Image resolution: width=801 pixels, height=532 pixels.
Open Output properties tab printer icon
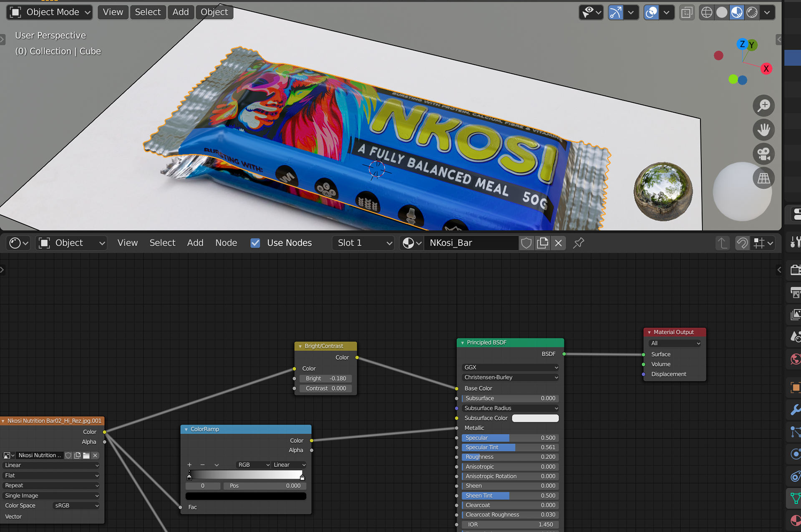795,292
